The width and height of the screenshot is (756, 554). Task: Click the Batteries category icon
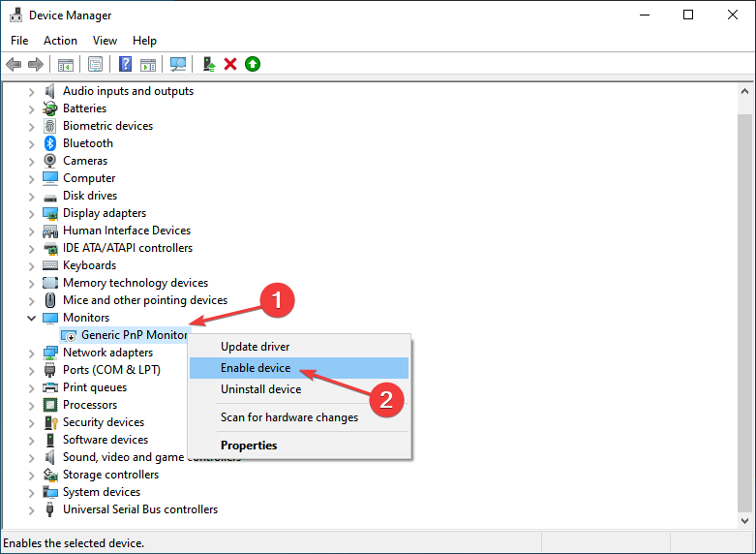coord(50,108)
